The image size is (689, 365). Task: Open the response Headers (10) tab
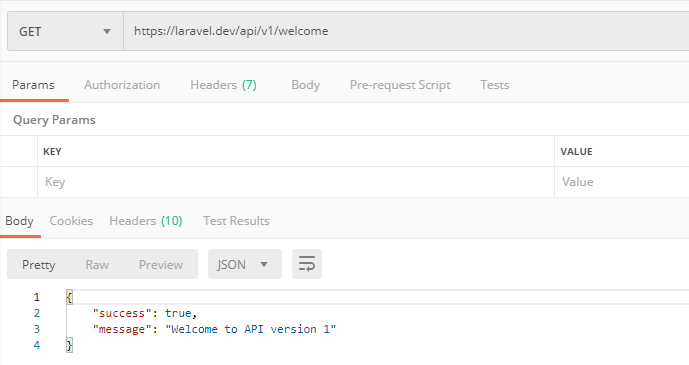click(146, 220)
